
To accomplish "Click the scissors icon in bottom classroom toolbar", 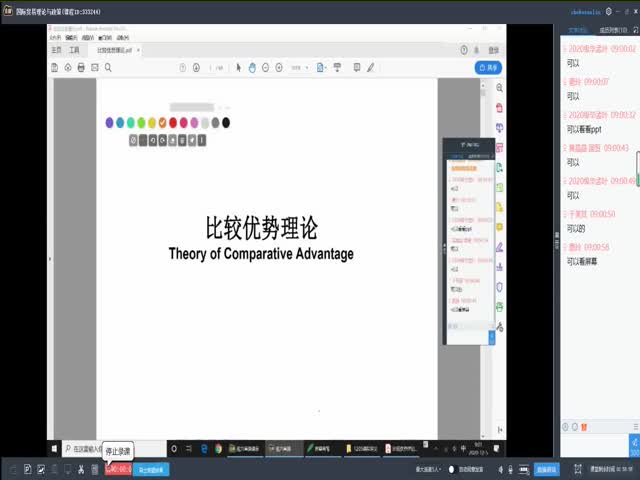I will [81, 469].
